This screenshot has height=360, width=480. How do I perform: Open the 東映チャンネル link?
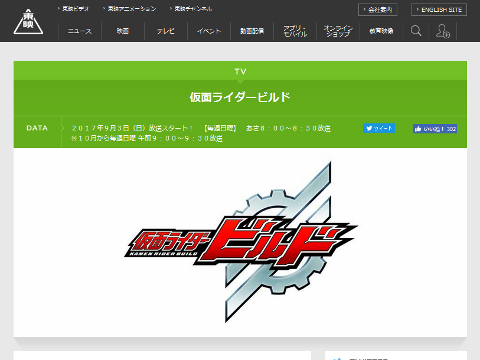(x=193, y=9)
